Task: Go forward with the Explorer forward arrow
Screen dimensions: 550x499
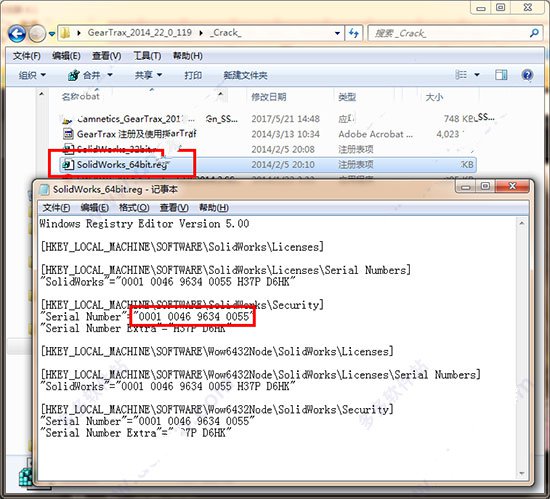Action: click(x=37, y=34)
